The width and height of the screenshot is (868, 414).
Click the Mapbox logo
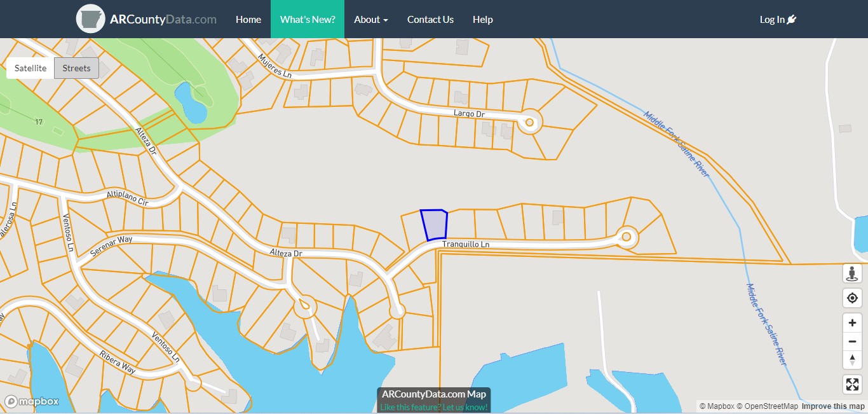tap(32, 401)
